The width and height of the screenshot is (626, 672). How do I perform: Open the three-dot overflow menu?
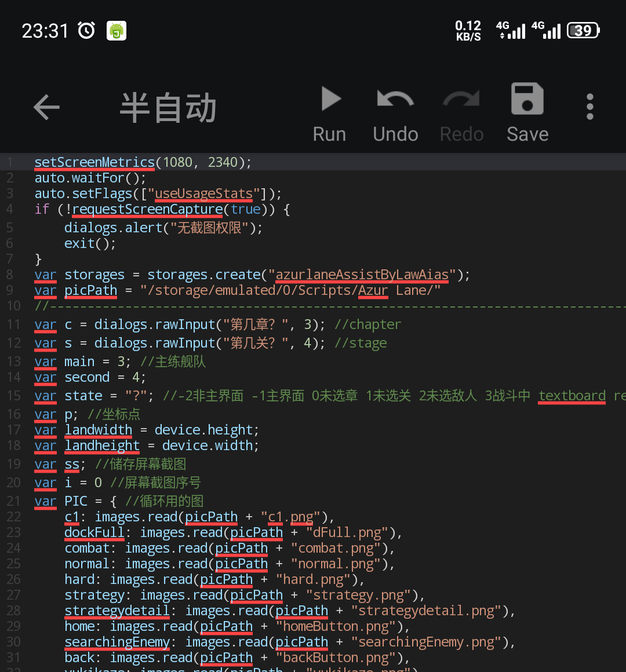[589, 107]
